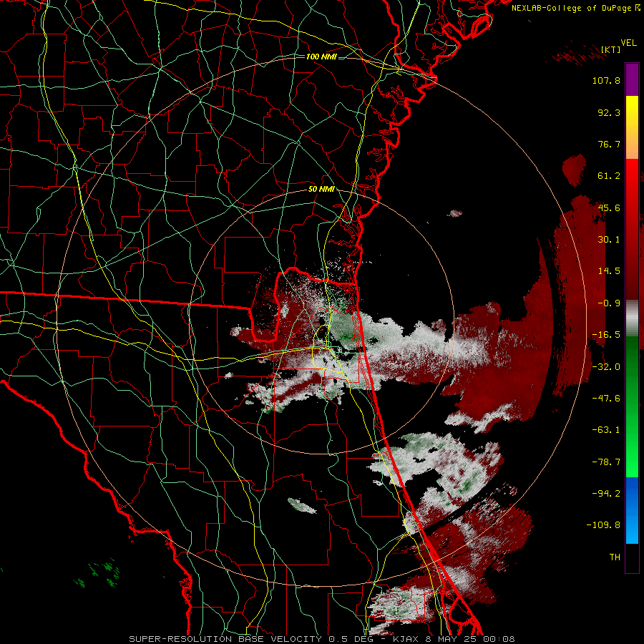Click the -94.2 legend value
Viewport: 644px width, 644px height.
point(606,494)
